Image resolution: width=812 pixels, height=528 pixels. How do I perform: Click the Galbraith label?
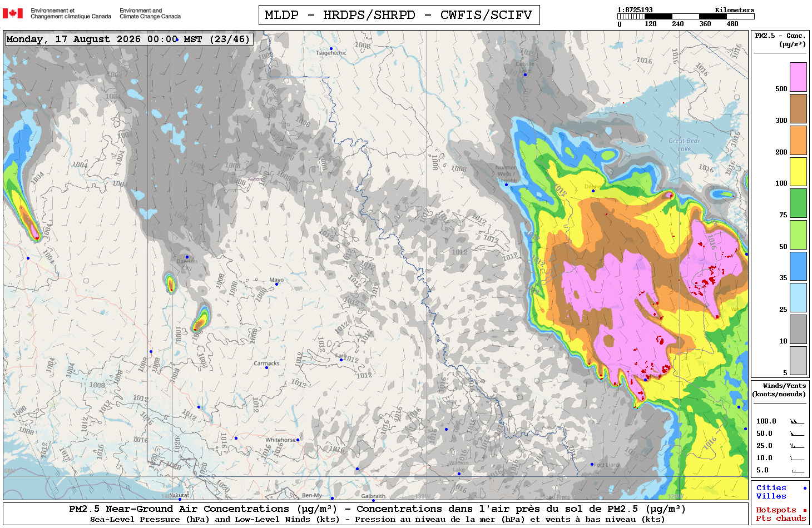click(373, 496)
